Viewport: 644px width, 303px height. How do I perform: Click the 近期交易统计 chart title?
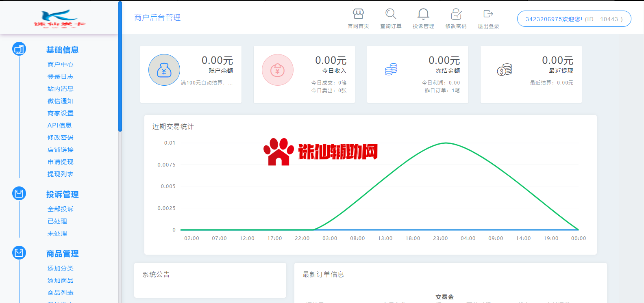(x=173, y=127)
